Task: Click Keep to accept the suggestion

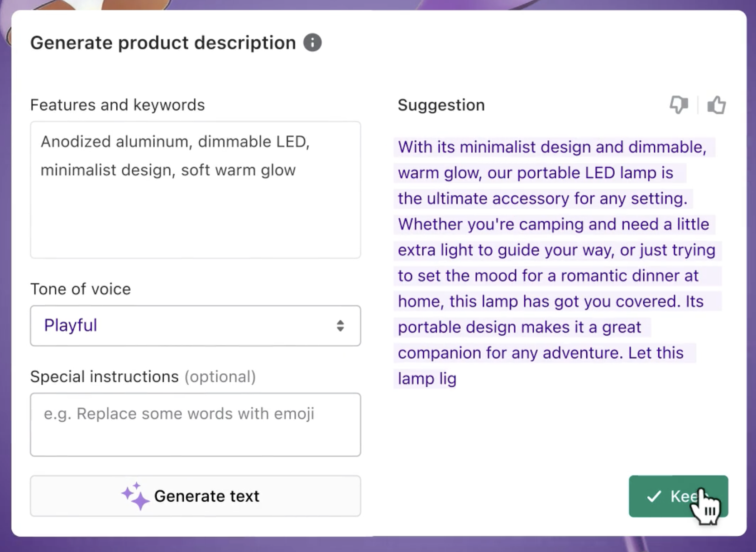Action: [x=678, y=496]
